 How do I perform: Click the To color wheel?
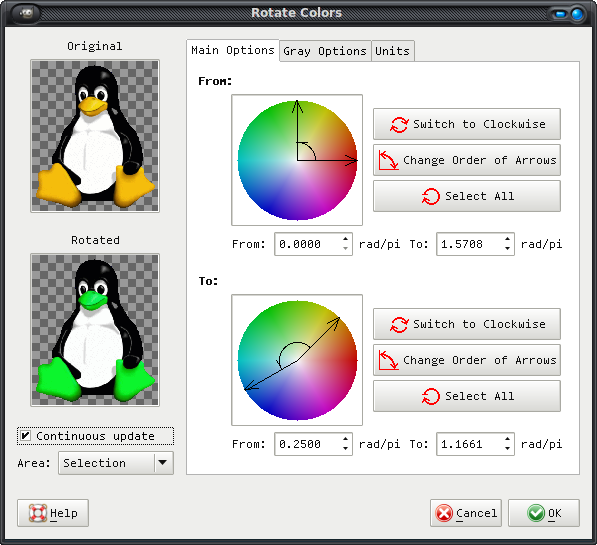point(297,360)
